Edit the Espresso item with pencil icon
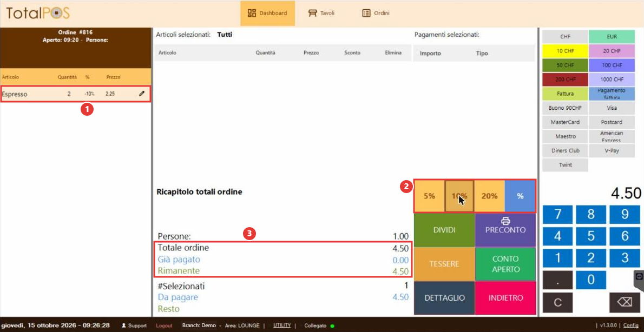This screenshot has width=644, height=332. (x=142, y=94)
